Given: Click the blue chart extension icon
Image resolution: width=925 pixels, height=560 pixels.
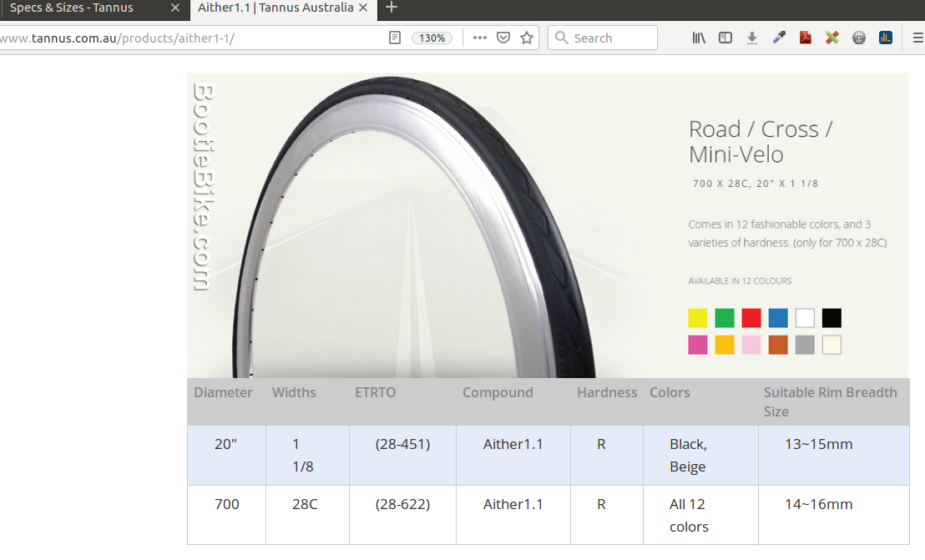Looking at the screenshot, I should [886, 38].
